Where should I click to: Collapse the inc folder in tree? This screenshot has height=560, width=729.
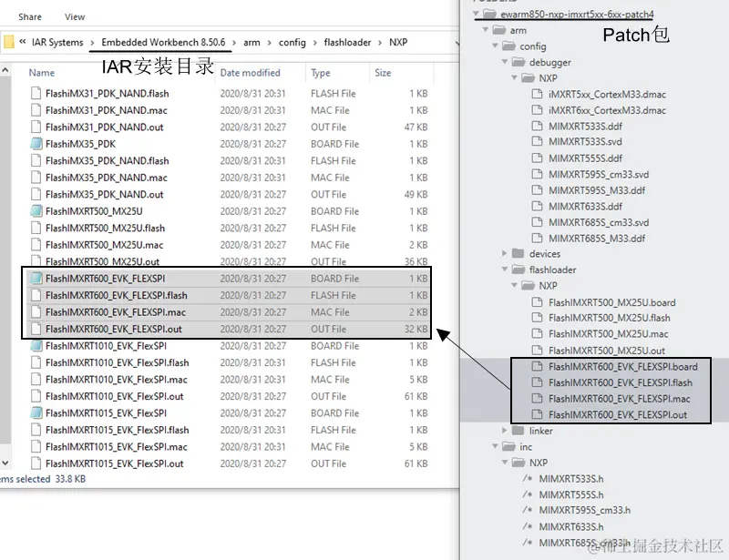[495, 446]
